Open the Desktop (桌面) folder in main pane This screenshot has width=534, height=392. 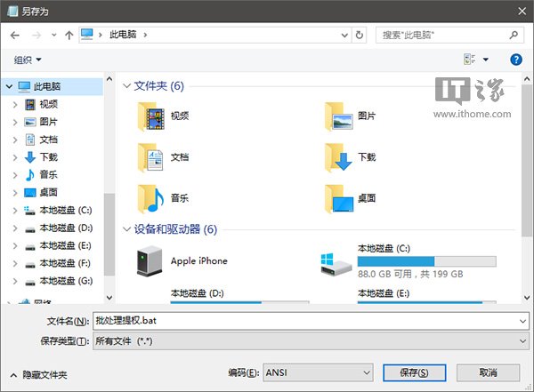(x=340, y=196)
